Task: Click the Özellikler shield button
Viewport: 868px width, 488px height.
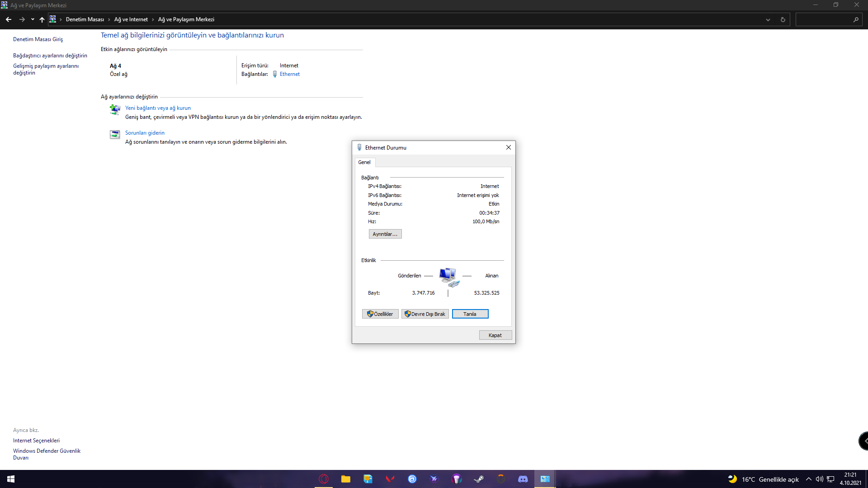Action: coord(380,314)
